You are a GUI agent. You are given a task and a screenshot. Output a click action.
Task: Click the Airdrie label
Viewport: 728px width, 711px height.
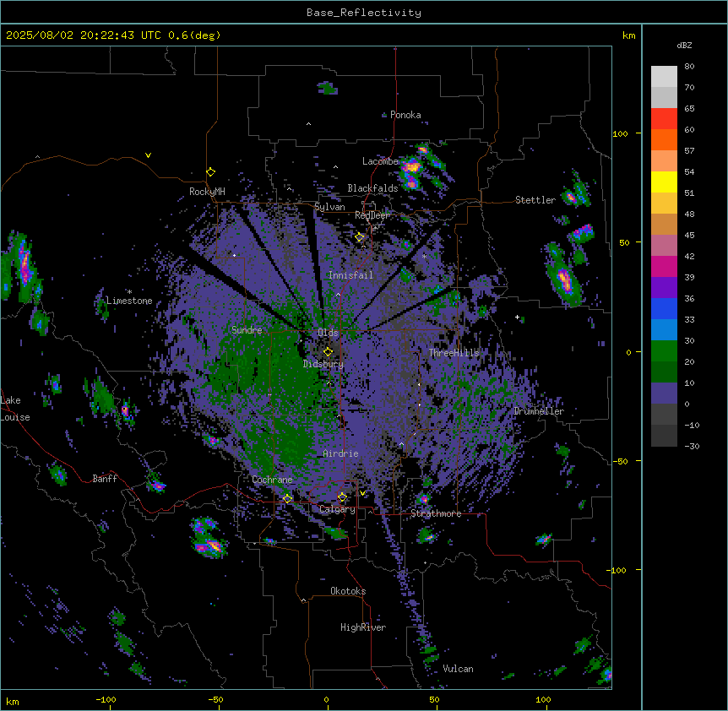[x=340, y=453]
